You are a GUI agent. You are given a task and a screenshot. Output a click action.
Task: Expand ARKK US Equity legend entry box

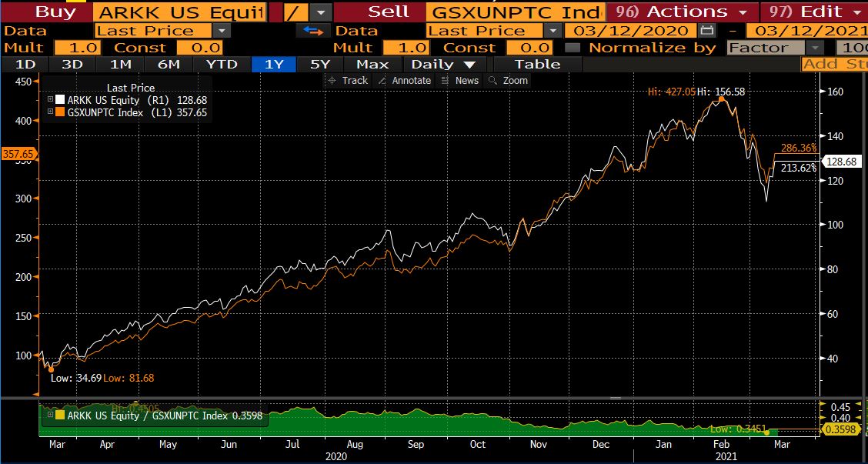coord(50,100)
